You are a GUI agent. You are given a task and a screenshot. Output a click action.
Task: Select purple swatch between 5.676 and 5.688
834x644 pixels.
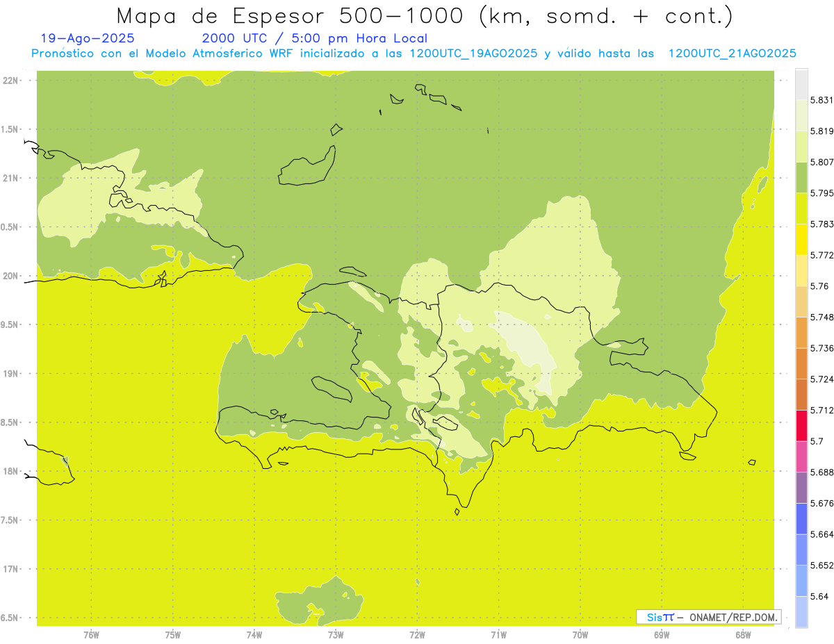801,488
